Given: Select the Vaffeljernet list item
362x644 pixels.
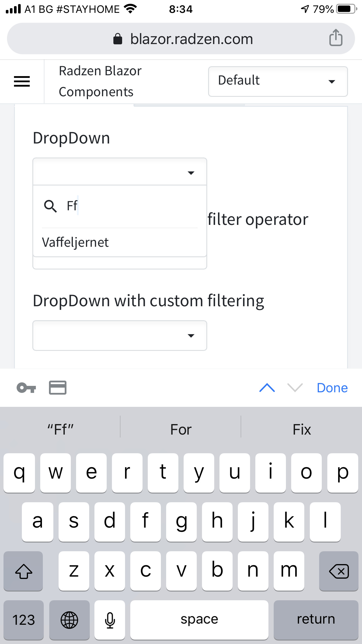Looking at the screenshot, I should click(75, 242).
